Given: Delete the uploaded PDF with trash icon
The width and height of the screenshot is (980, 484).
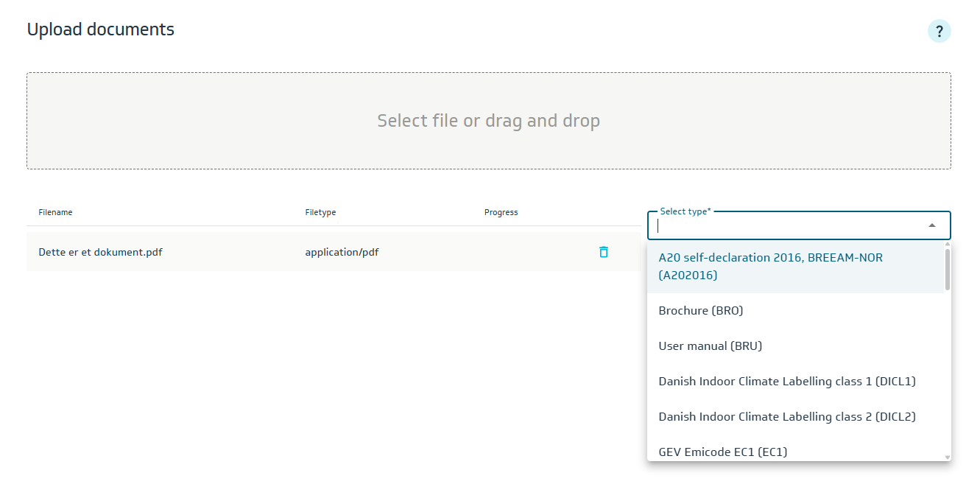Looking at the screenshot, I should point(604,252).
